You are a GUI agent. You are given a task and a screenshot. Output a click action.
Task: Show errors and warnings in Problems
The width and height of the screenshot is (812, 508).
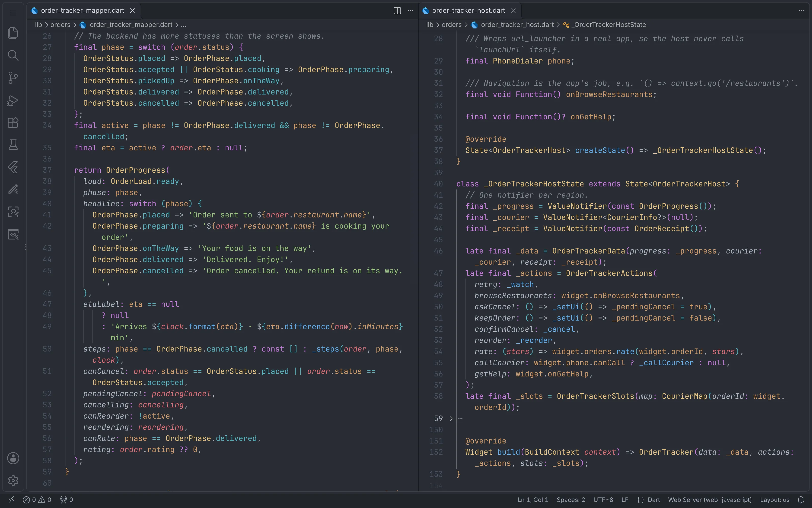point(37,500)
